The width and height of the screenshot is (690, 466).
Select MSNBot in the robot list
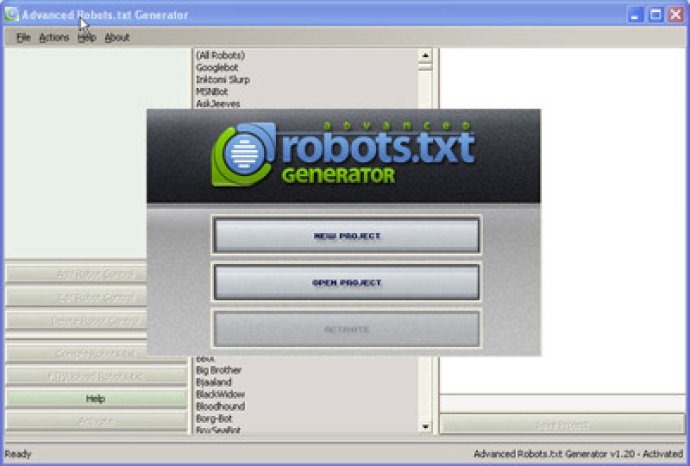click(212, 92)
